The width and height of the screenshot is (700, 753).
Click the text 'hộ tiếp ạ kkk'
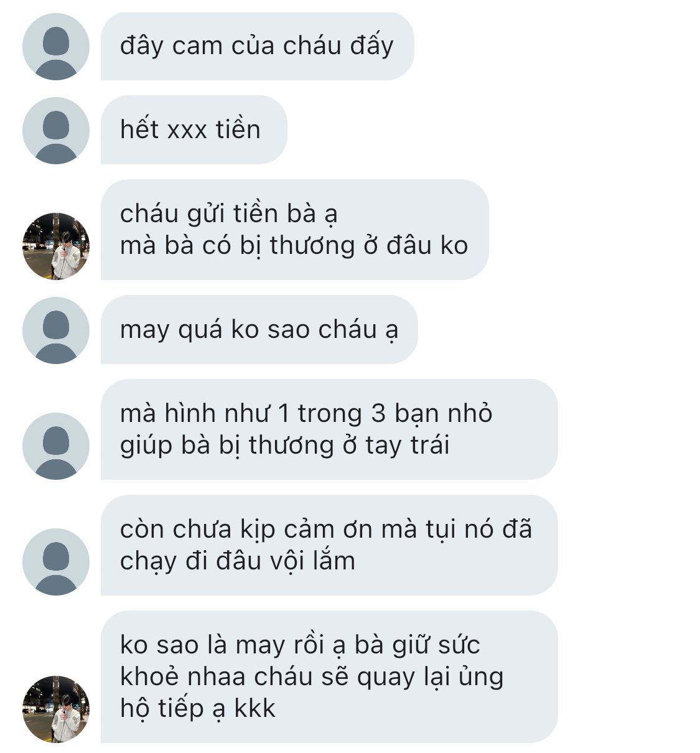click(x=197, y=709)
